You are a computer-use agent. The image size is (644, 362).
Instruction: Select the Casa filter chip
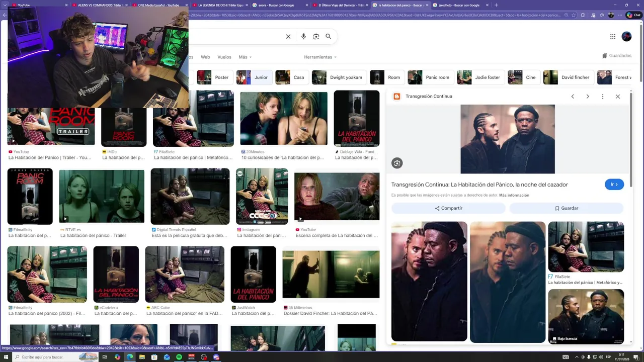[292, 77]
